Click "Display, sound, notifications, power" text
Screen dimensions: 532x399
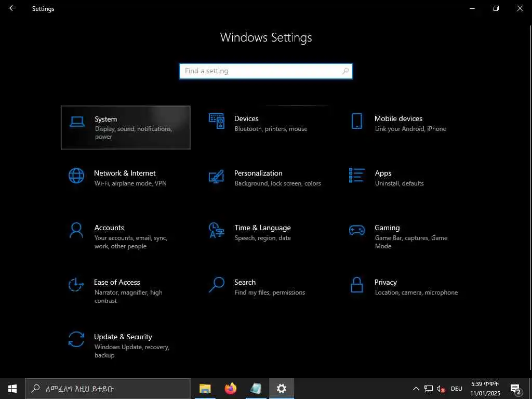point(134,133)
